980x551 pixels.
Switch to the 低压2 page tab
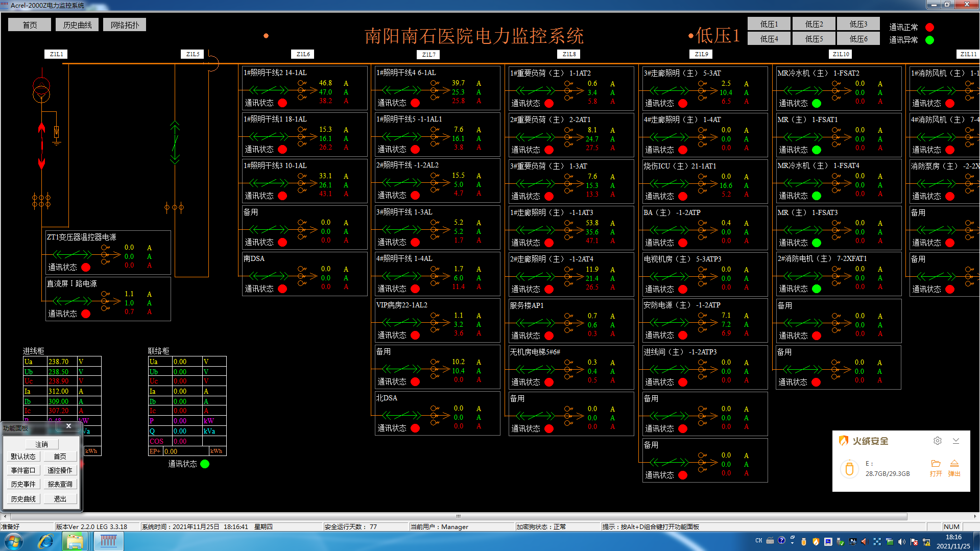(x=814, y=24)
